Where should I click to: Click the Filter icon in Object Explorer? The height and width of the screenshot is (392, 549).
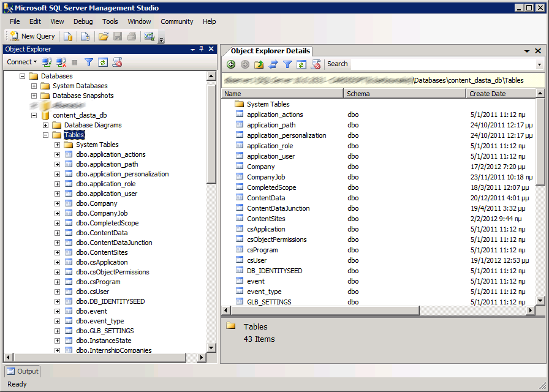tap(89, 62)
